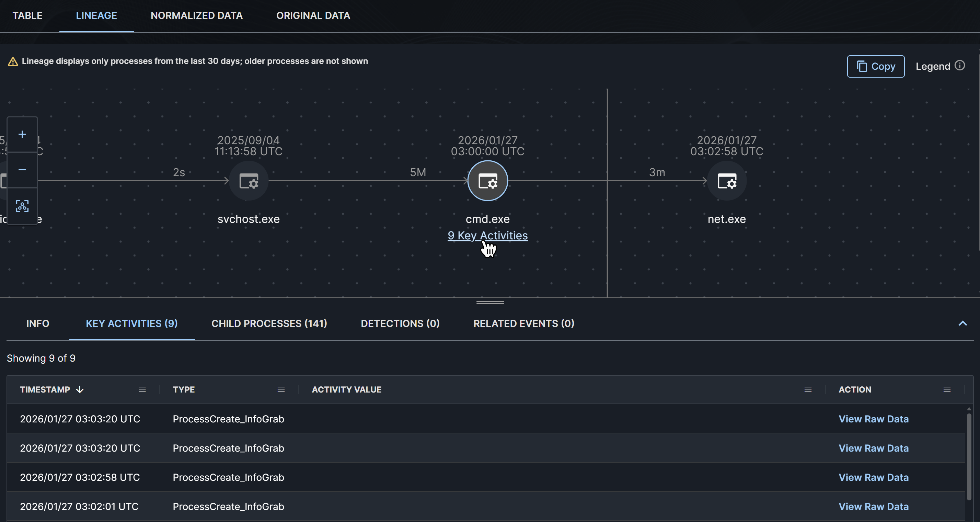The width and height of the screenshot is (980, 522).
Task: Select the svchost.exe process node
Action: (249, 181)
